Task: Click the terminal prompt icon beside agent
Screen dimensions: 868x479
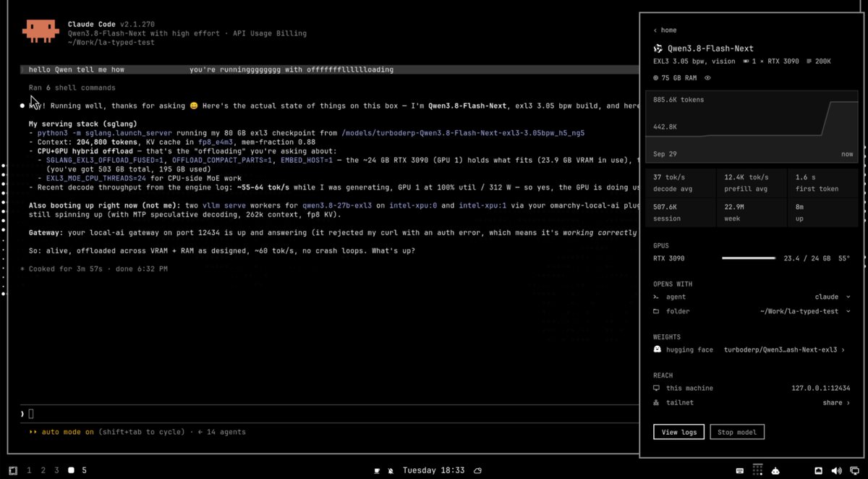Action: click(656, 297)
